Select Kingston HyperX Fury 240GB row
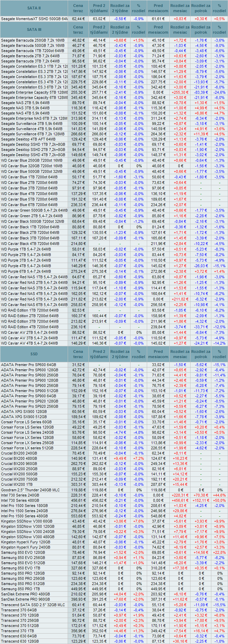 (114, 547)
